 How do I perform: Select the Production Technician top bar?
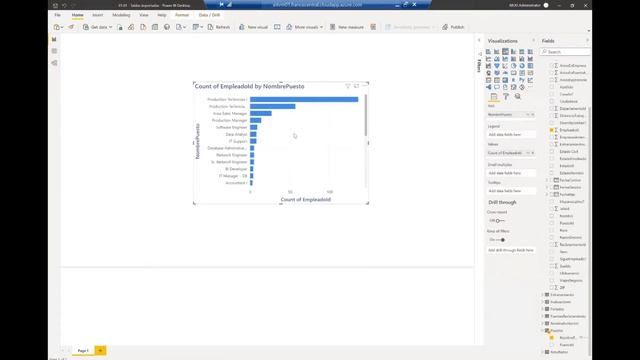tap(304, 99)
